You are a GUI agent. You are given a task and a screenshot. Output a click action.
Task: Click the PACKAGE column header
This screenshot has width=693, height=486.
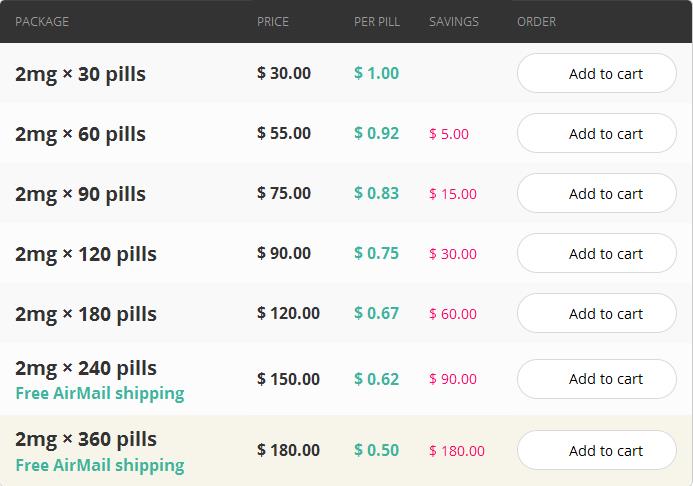click(x=42, y=22)
